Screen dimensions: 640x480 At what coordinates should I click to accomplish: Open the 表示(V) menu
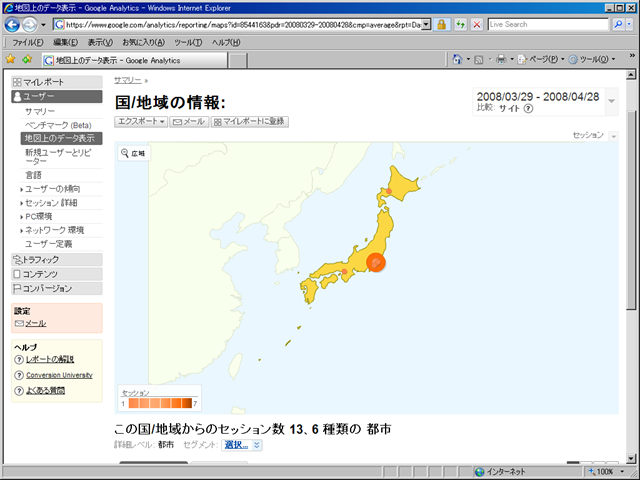point(100,42)
